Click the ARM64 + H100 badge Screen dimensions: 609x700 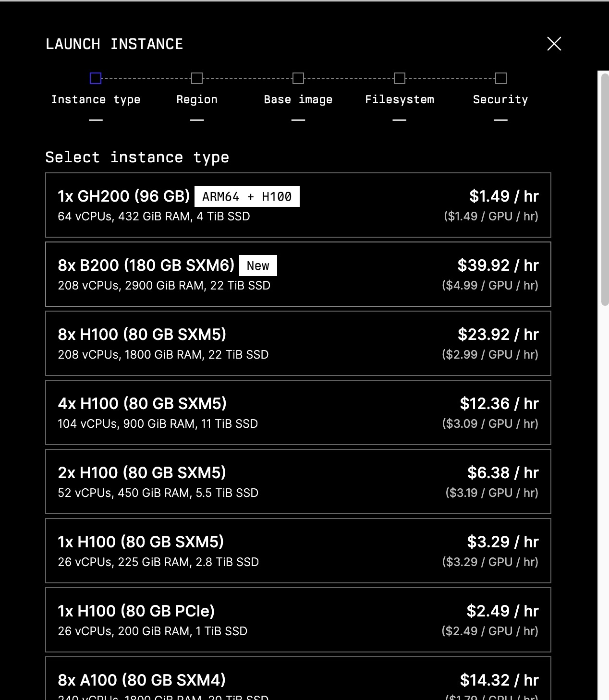click(247, 196)
